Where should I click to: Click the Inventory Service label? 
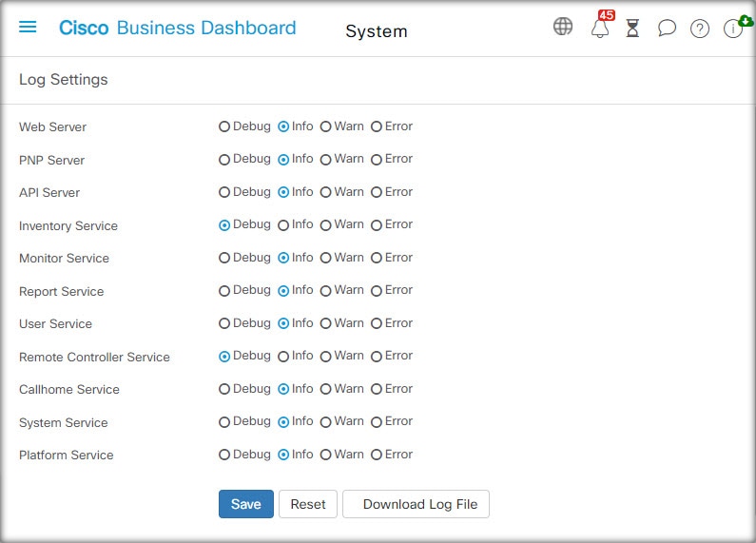pyautogui.click(x=68, y=225)
